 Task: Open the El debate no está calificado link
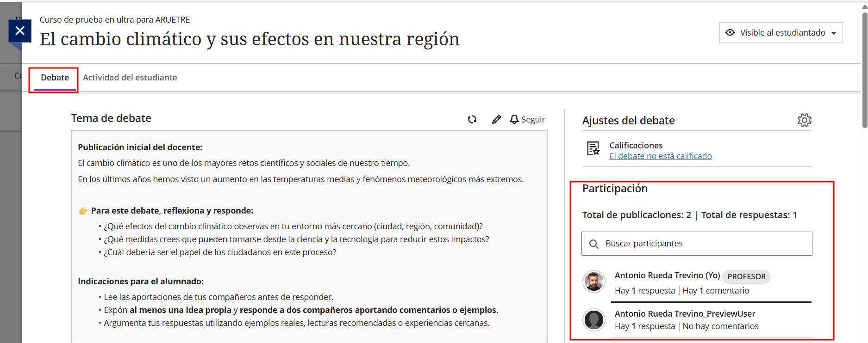click(660, 156)
